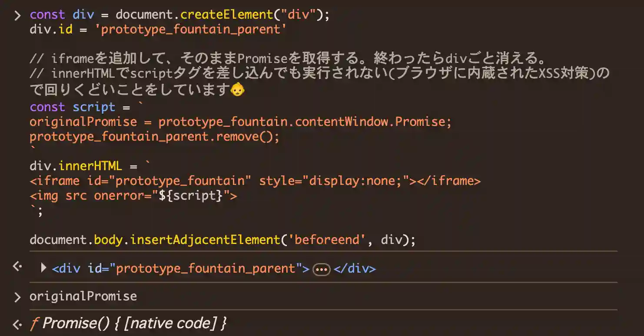The width and height of the screenshot is (644, 336).
Task: Expand the prototype_fountain_parent div disclosure triangle
Action: tap(43, 268)
